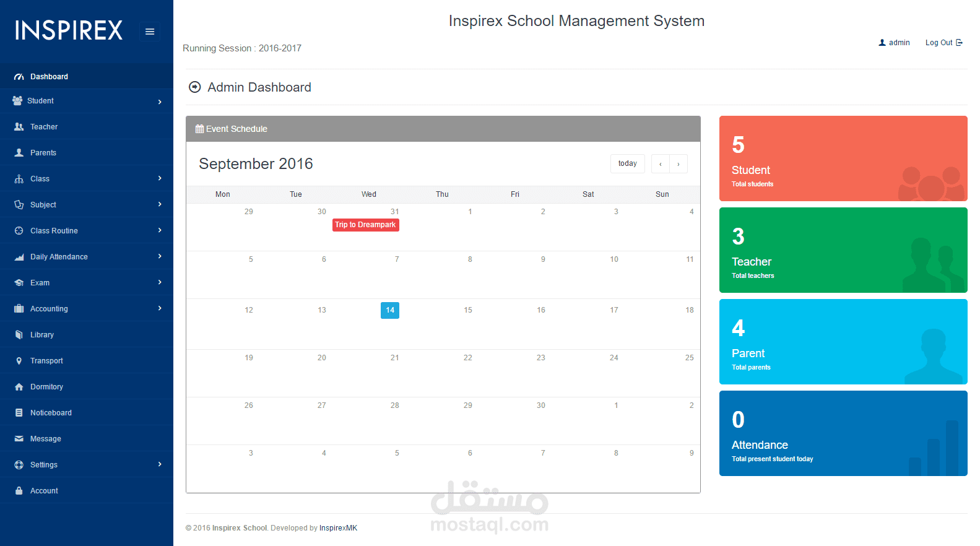This screenshot has width=980, height=546.
Task: Click the Event Schedule calendar icon
Action: pyautogui.click(x=199, y=129)
